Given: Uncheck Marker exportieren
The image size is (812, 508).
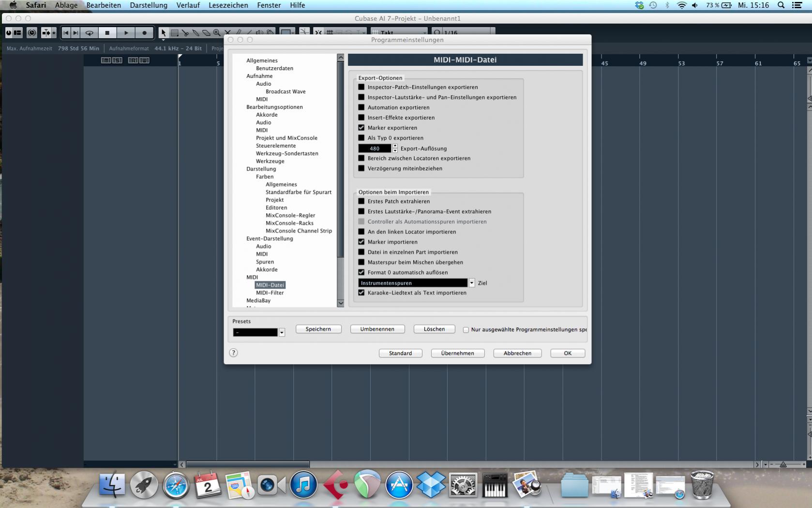Looking at the screenshot, I should [361, 128].
